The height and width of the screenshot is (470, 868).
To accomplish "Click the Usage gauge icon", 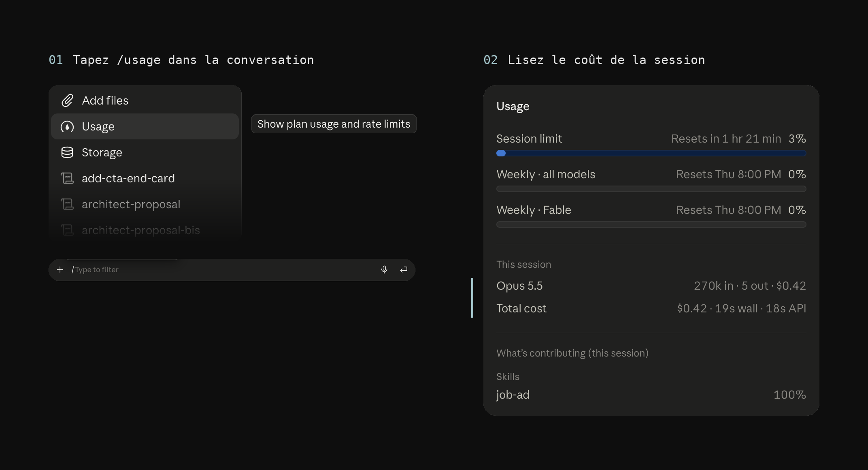I will pyautogui.click(x=67, y=126).
